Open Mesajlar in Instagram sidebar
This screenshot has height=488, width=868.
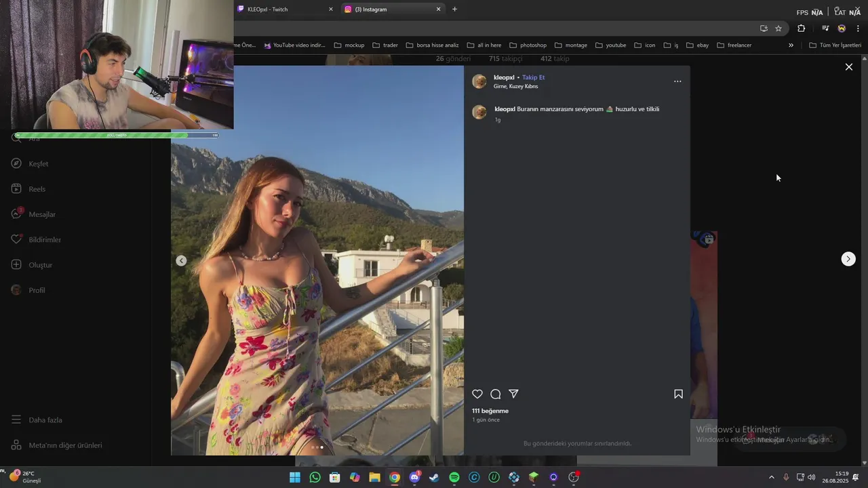[x=33, y=214]
